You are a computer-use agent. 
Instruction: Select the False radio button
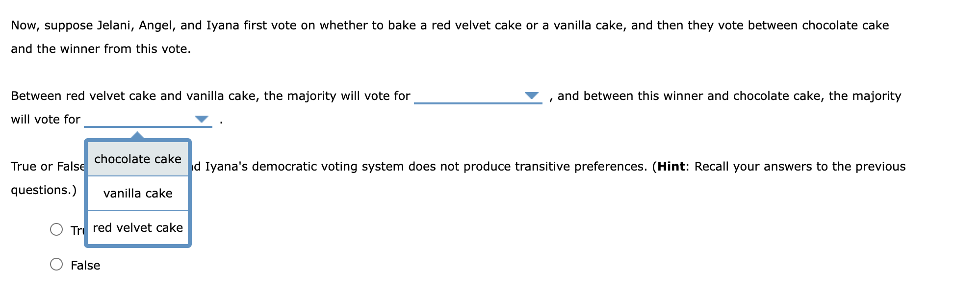pyautogui.click(x=57, y=265)
